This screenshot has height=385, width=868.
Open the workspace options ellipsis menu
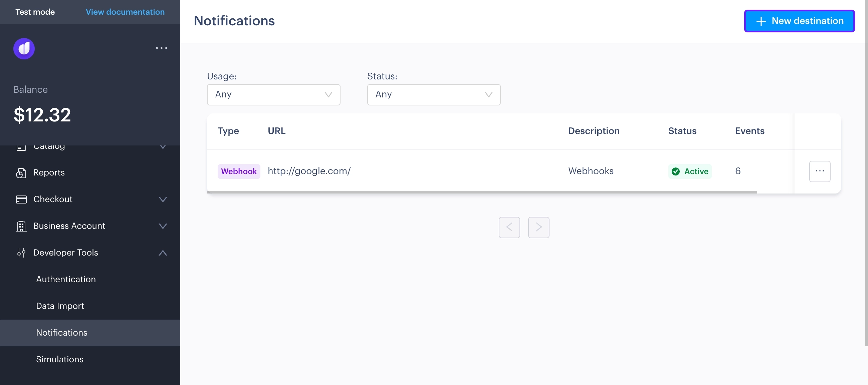point(161,48)
